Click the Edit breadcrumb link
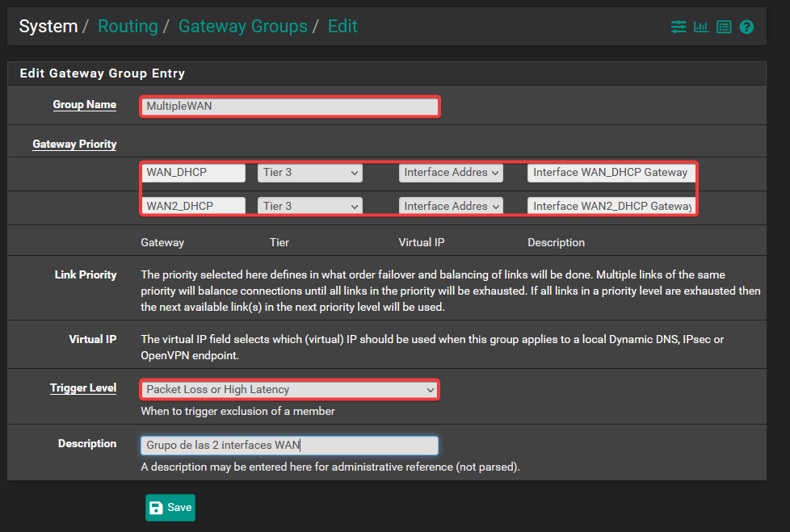 [x=342, y=26]
